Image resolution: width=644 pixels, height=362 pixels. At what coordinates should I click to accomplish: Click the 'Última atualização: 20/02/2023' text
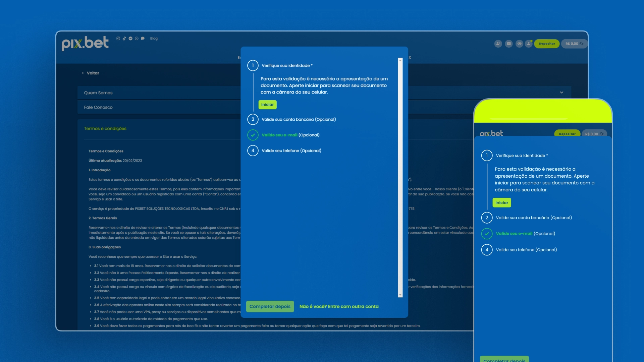pos(115,161)
